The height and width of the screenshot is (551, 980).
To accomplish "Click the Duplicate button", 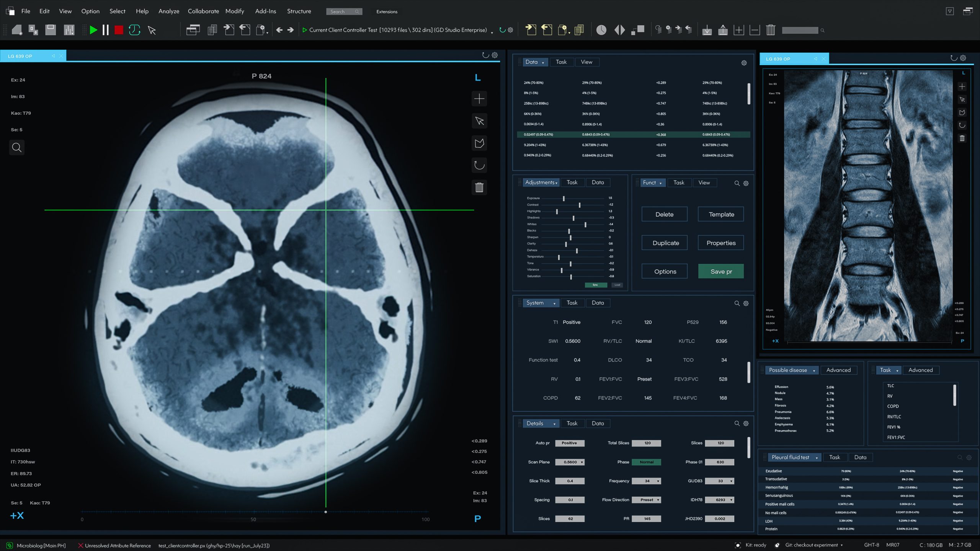I will (x=665, y=243).
